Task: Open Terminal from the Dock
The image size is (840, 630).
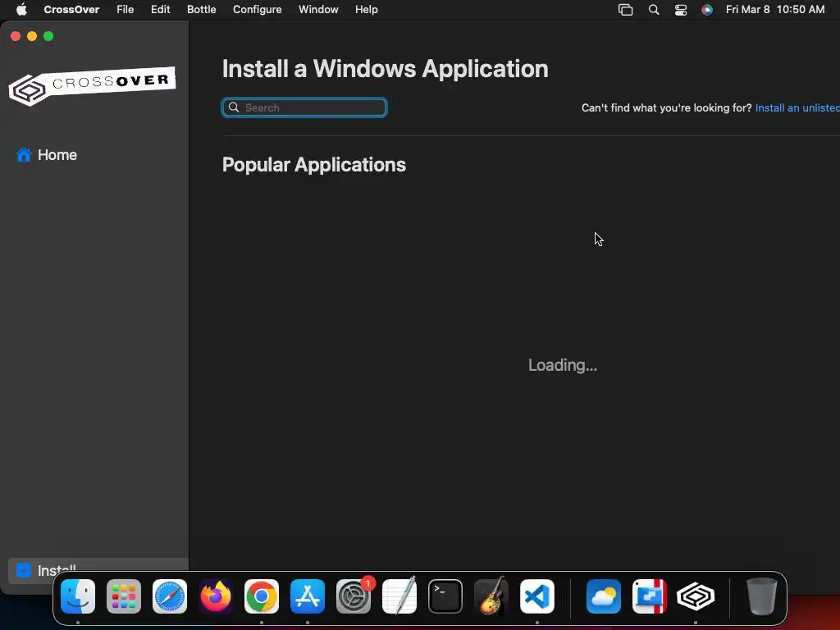Action: coord(445,596)
